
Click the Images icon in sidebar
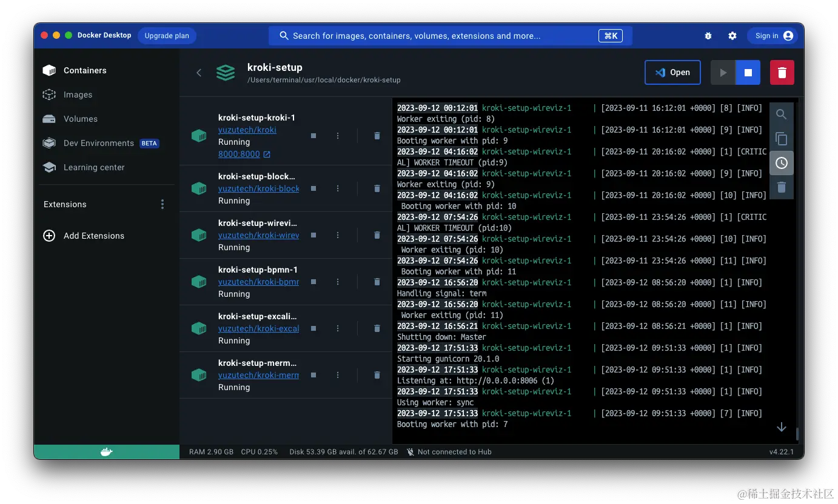49,94
